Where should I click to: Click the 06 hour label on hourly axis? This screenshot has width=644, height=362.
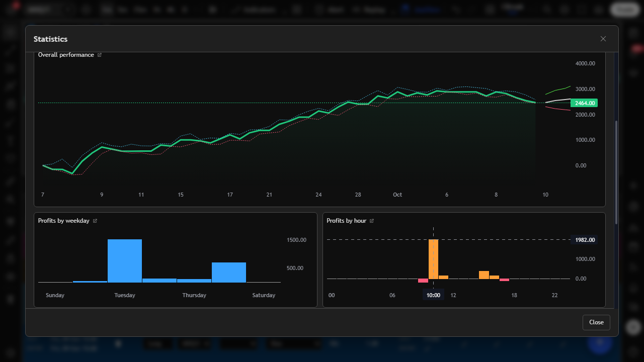click(x=392, y=295)
